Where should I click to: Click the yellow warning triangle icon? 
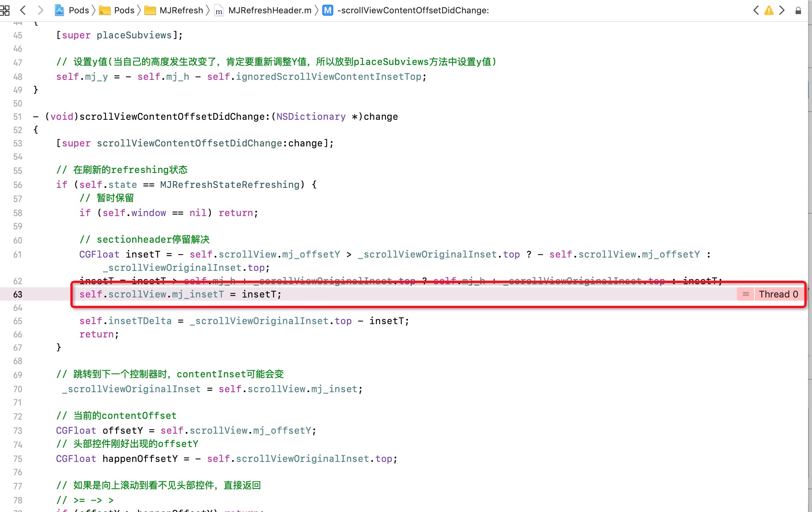point(769,10)
